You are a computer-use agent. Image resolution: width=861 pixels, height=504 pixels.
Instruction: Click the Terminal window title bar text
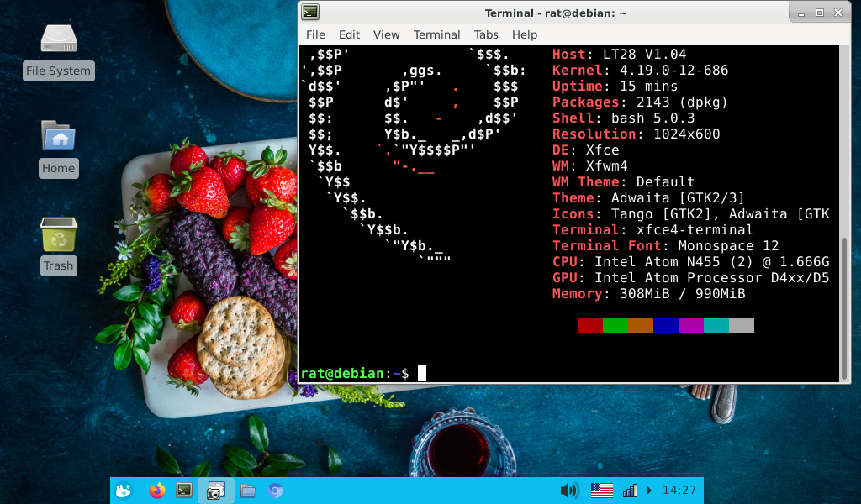pos(555,13)
